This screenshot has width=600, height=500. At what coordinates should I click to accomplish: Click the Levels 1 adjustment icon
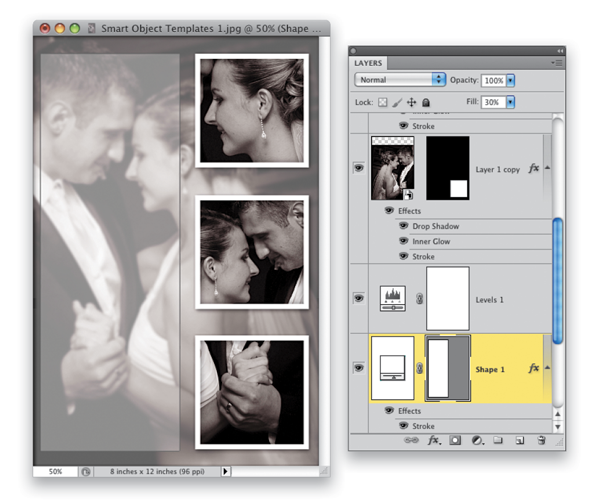[393, 298]
